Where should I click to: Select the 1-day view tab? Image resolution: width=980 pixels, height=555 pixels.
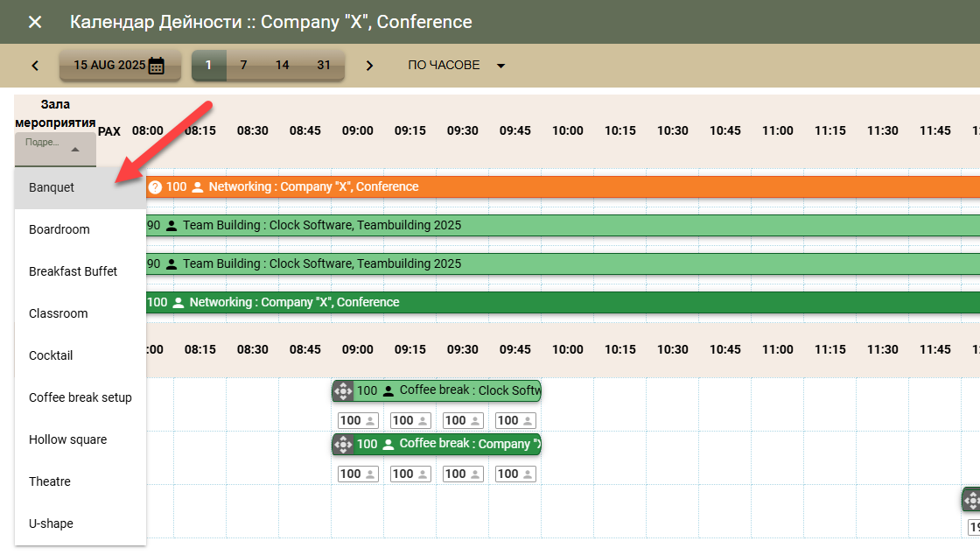pos(209,65)
